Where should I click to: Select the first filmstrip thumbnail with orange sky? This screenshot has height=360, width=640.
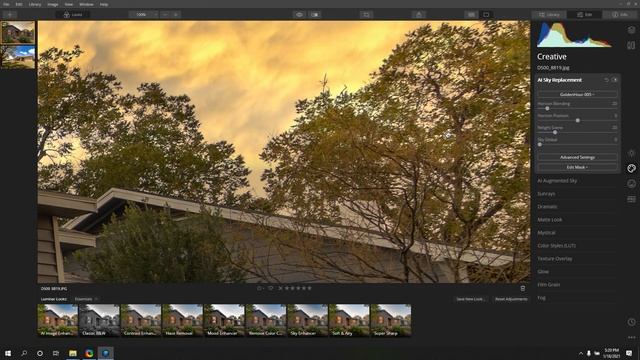point(18,32)
